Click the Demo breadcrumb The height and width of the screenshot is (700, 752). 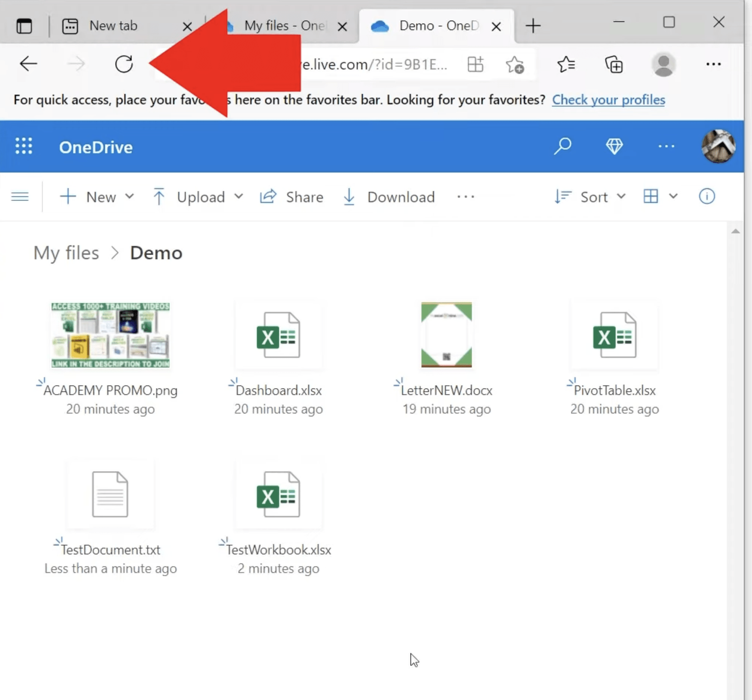click(156, 253)
